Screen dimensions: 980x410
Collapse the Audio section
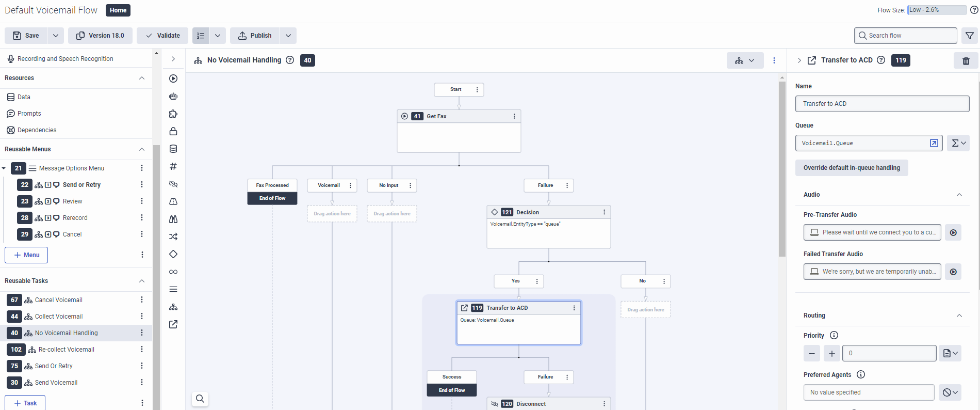pyautogui.click(x=959, y=195)
